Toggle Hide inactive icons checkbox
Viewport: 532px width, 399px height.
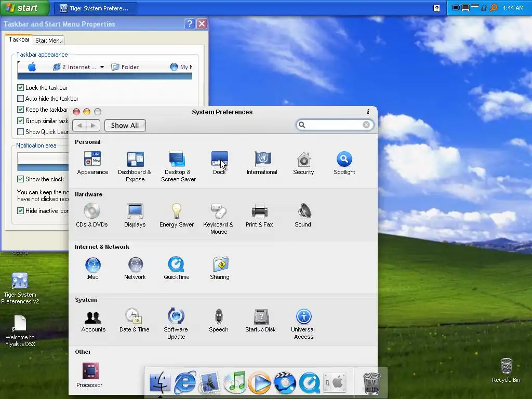pos(20,211)
